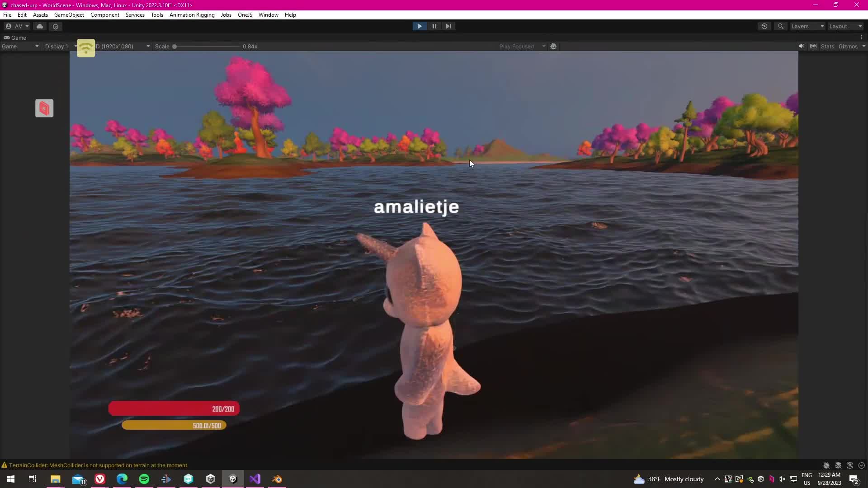Open the GameObject menu
The height and width of the screenshot is (488, 868).
(69, 15)
